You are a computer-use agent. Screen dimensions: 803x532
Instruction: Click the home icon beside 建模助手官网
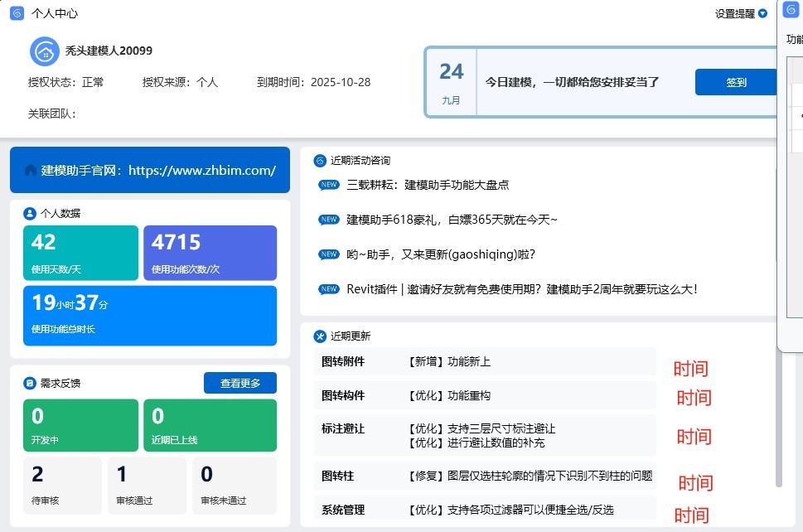point(31,171)
